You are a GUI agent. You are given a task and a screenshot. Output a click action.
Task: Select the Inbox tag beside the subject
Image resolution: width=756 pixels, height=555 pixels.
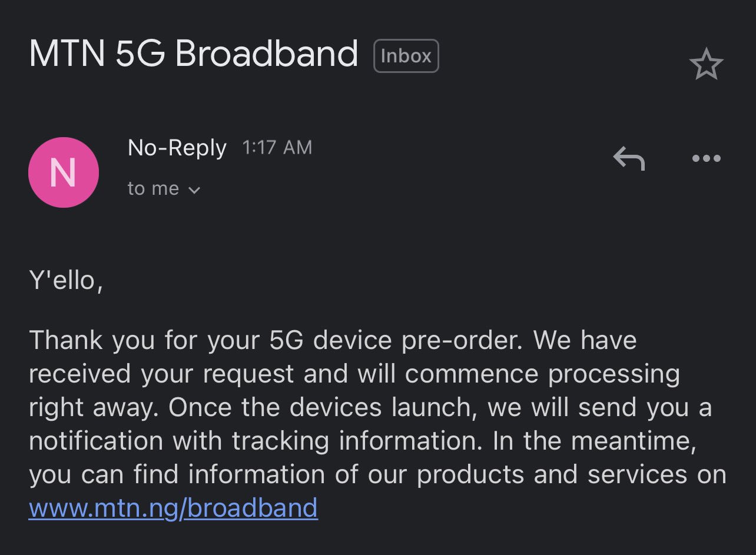coord(406,55)
